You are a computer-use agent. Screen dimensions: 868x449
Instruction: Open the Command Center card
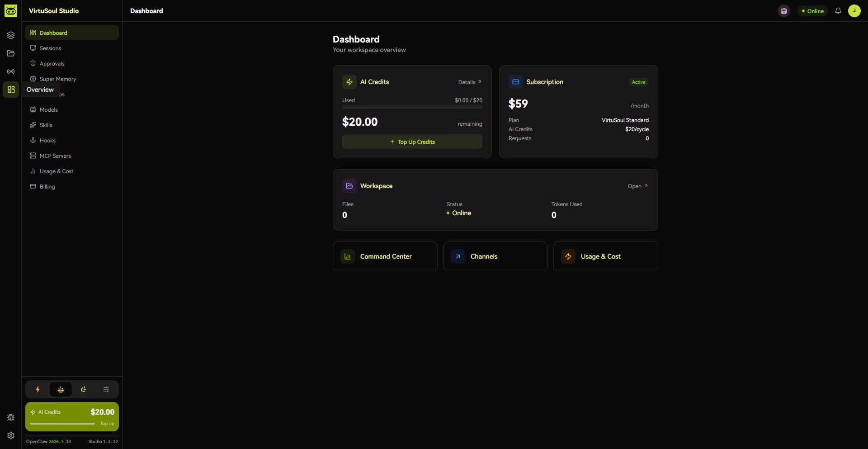[385, 256]
